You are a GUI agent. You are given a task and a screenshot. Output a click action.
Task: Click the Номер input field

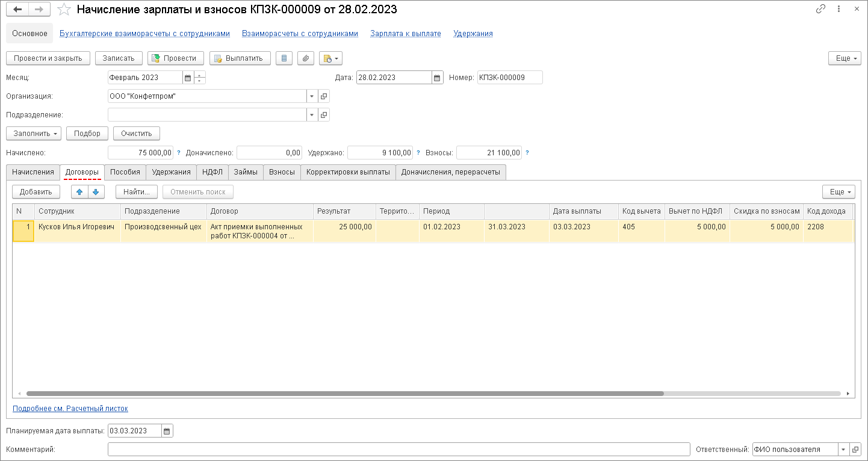(510, 78)
